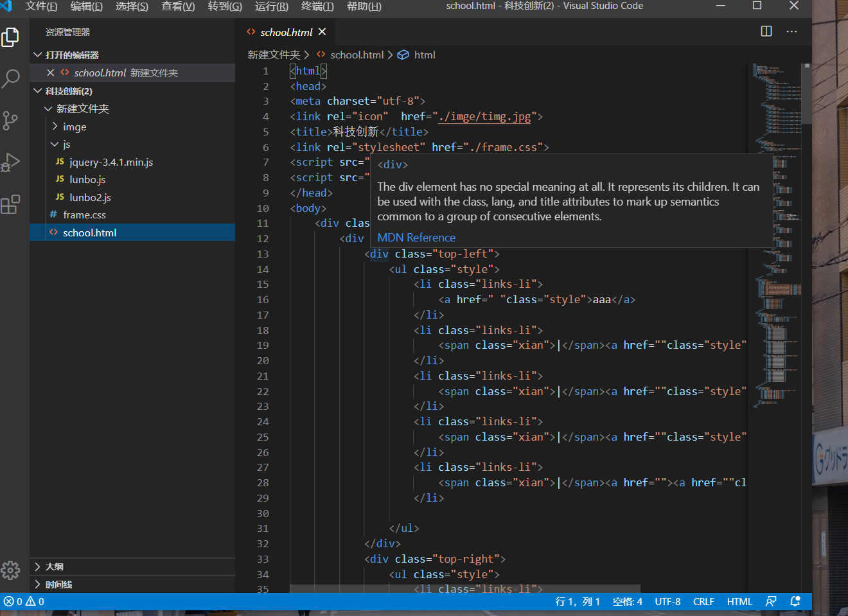This screenshot has width=848, height=616.
Task: Open the Source Control view
Action: (x=10, y=121)
